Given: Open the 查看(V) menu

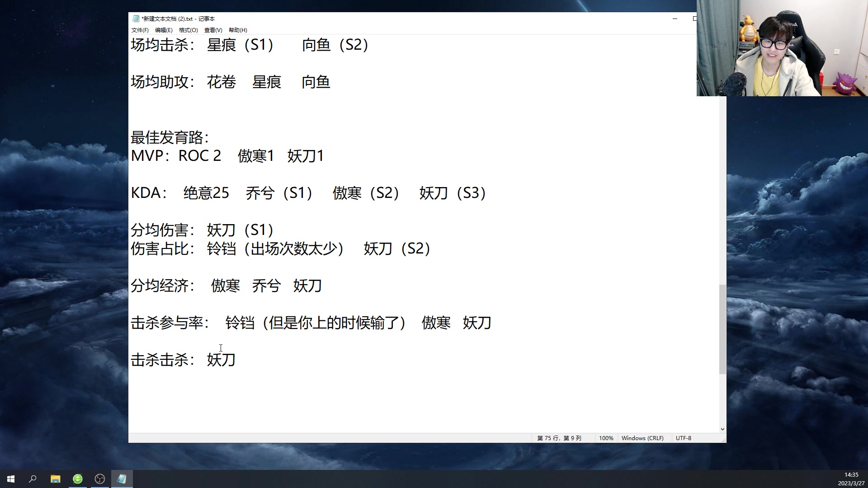Looking at the screenshot, I should pos(213,30).
